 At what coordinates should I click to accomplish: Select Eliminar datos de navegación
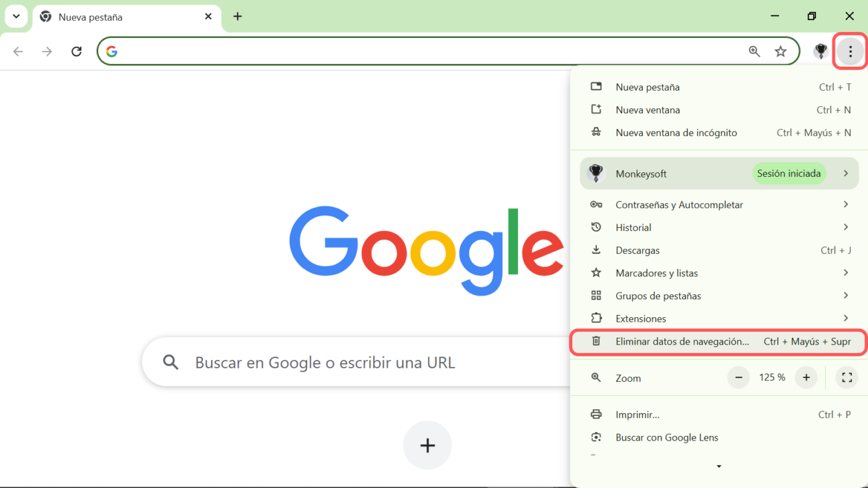[719, 341]
